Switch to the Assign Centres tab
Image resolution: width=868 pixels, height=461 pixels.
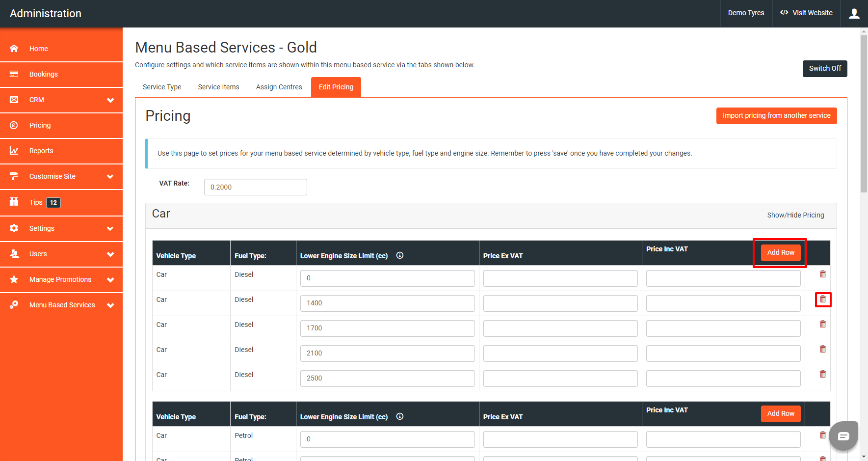[279, 87]
